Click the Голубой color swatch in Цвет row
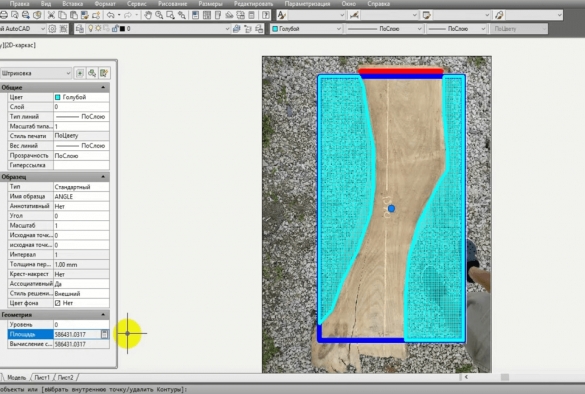This screenshot has width=585, height=394. [57, 97]
